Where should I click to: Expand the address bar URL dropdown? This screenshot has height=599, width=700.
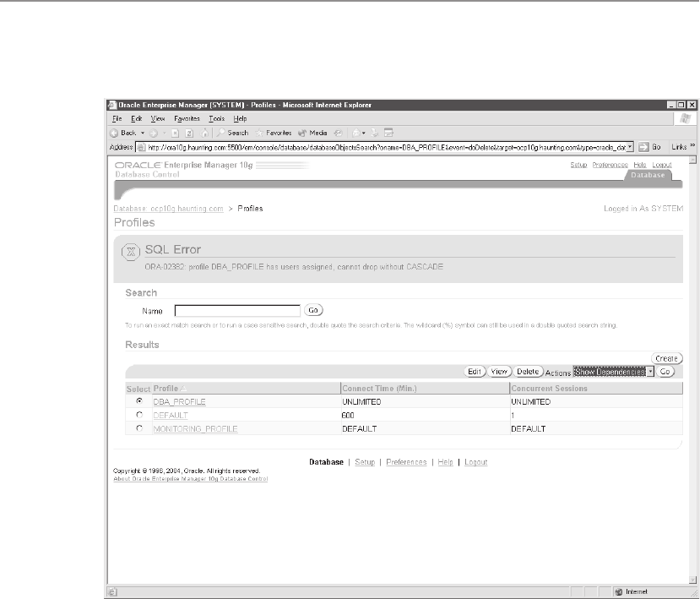click(630, 147)
